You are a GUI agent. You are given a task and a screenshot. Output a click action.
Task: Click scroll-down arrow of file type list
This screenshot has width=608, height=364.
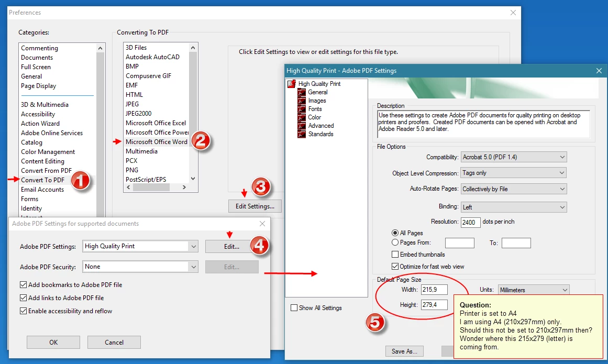tap(193, 179)
